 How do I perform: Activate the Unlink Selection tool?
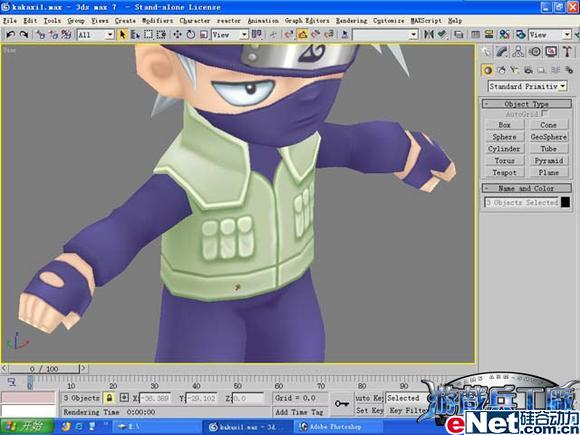(54, 35)
